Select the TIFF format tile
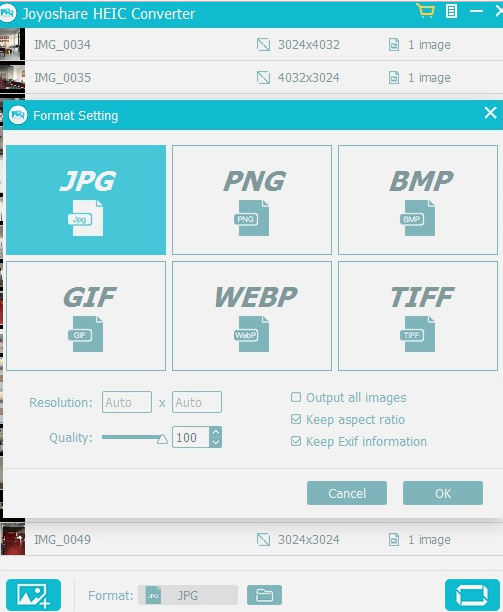The width and height of the screenshot is (503, 612). [x=418, y=316]
